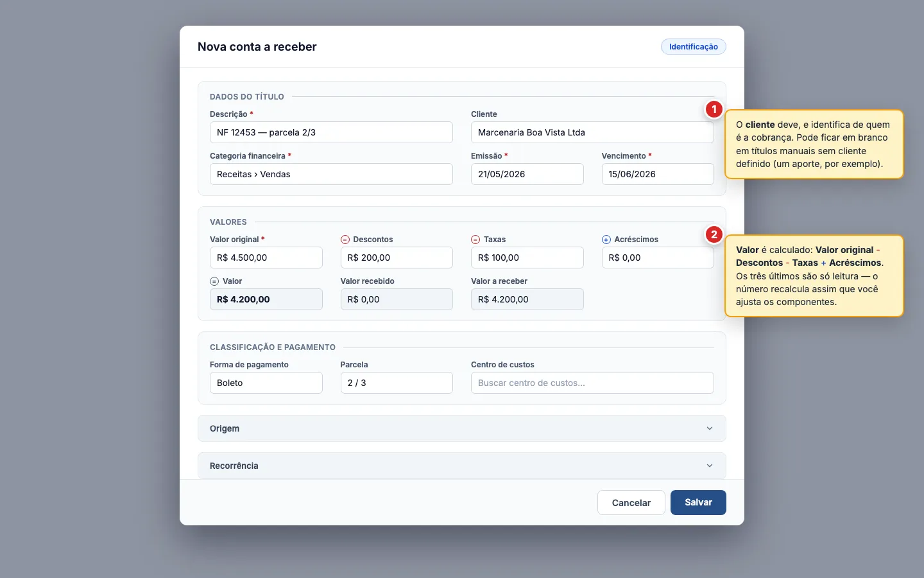
Task: Click the Nova conta a receber title
Action: point(257,47)
